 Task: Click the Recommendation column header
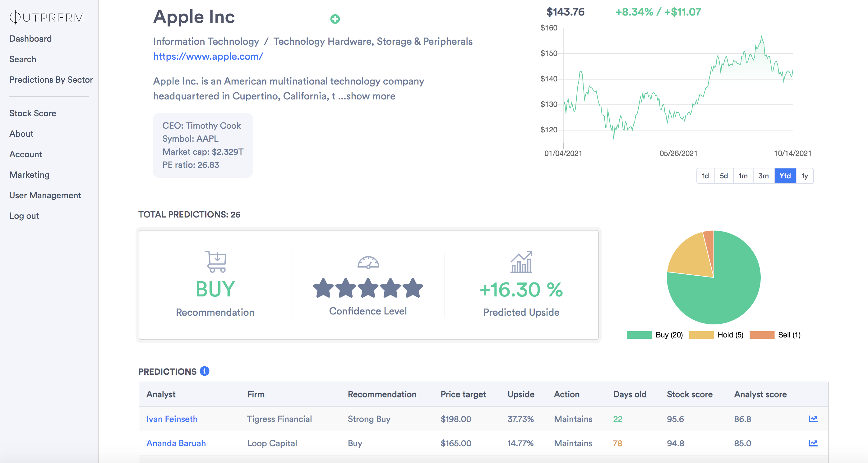tap(382, 394)
